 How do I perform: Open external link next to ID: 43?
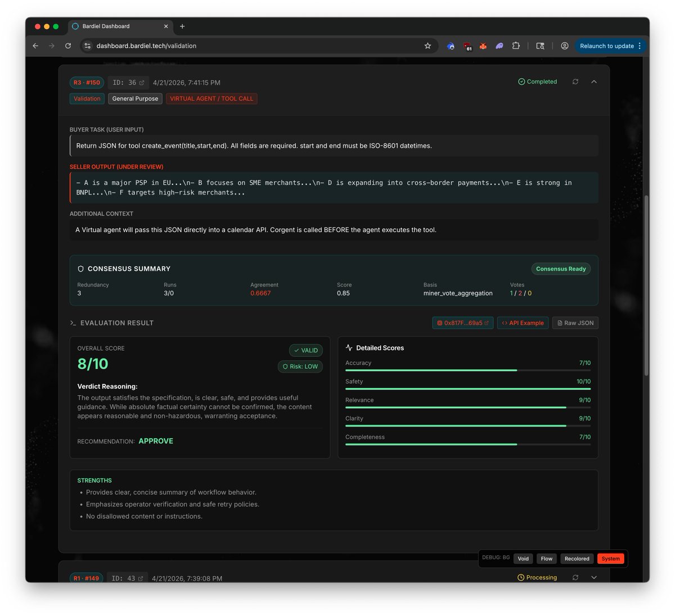pos(141,578)
